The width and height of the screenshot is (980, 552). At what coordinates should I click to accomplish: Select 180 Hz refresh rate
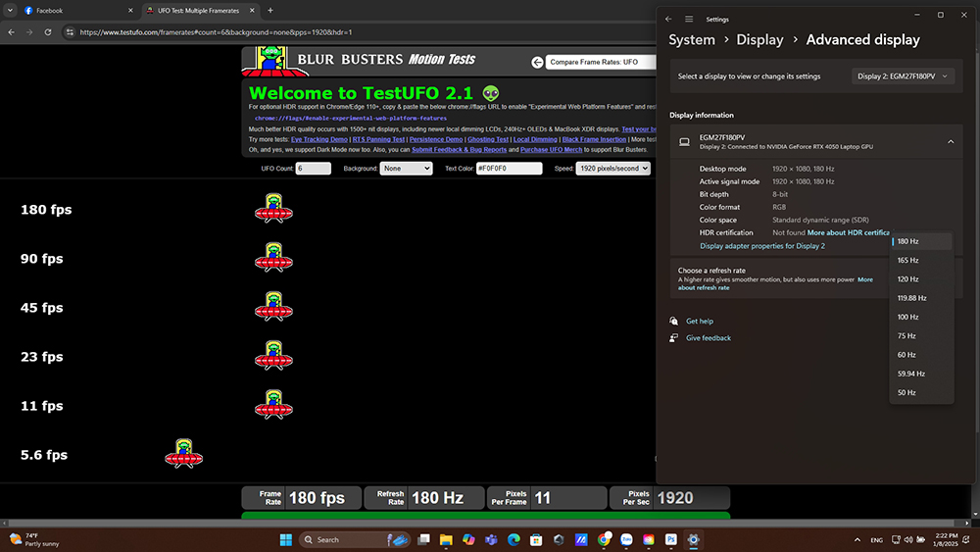[x=921, y=241]
